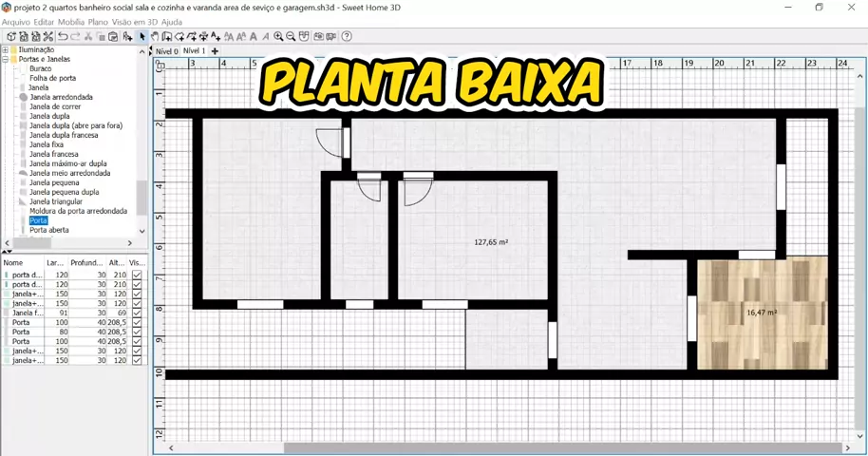Image resolution: width=868 pixels, height=456 pixels.
Task: Click the undo arrow icon
Action: (63, 37)
